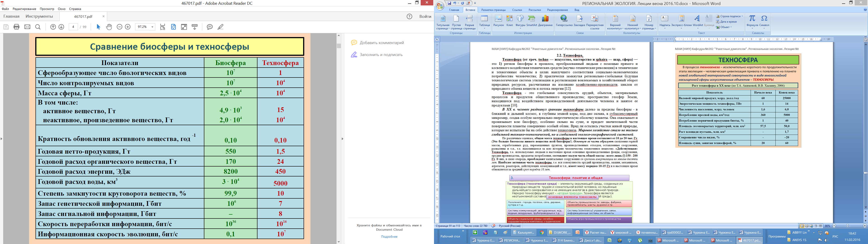Open the Редактирование menu in Acrobat
The image size is (868, 244).
(x=24, y=9)
